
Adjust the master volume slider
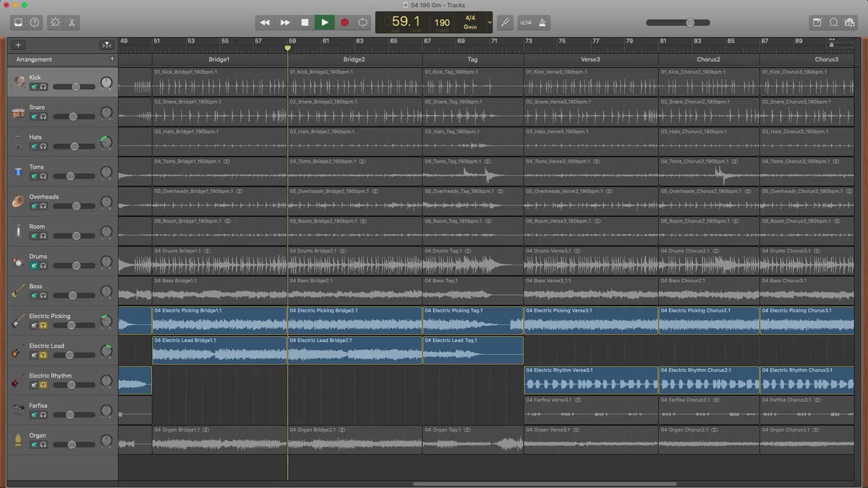(x=691, y=22)
